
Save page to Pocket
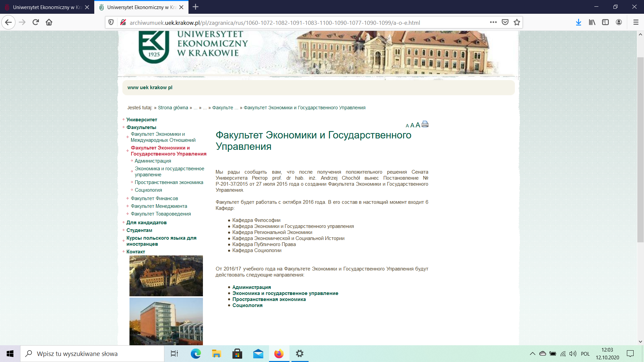coord(505,22)
